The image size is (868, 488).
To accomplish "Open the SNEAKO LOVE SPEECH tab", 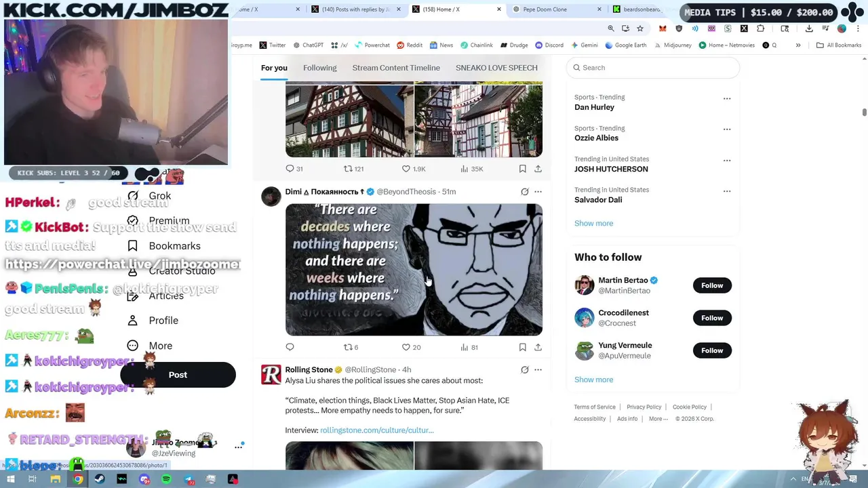I will (496, 68).
